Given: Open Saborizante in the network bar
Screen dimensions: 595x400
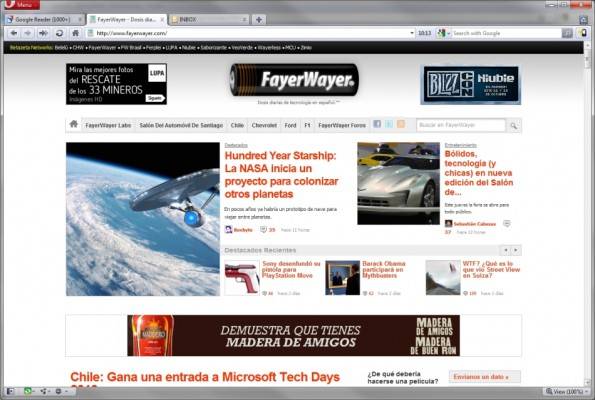Looking at the screenshot, I should 213,48.
